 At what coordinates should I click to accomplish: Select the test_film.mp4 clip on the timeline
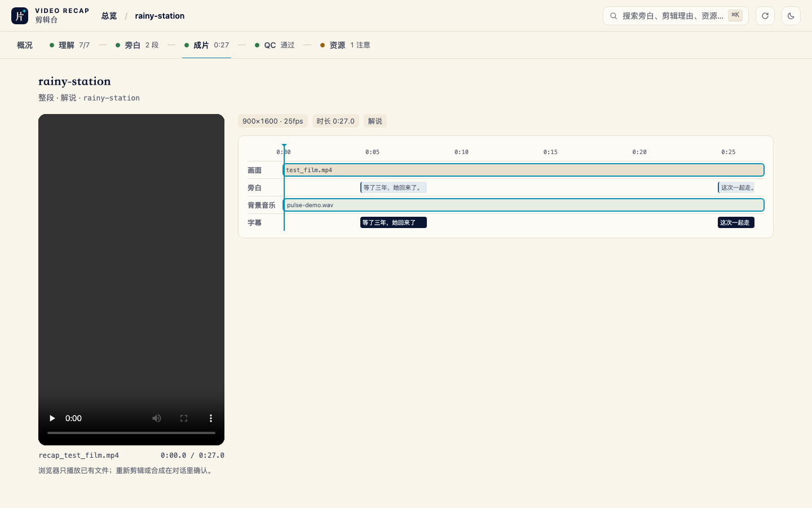523,170
